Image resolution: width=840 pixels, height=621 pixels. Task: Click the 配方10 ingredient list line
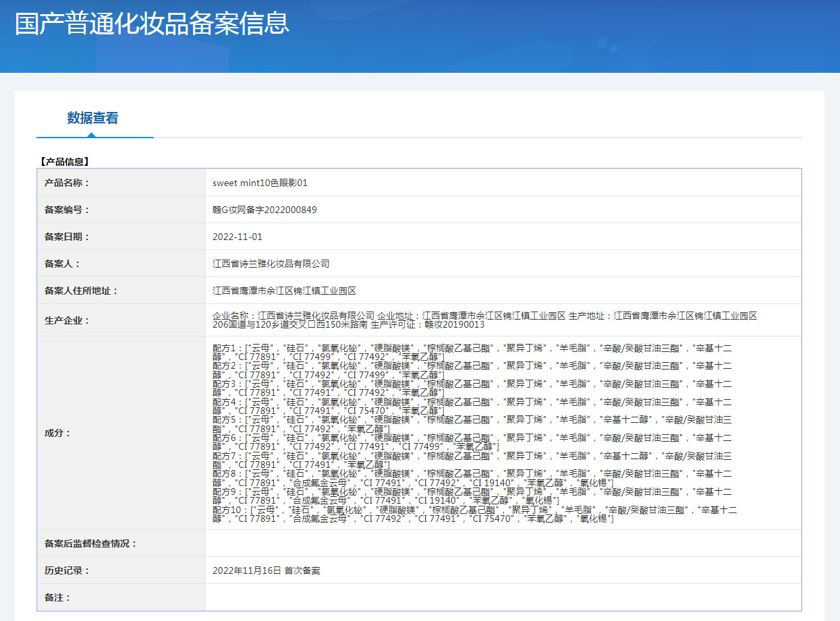pyautogui.click(x=474, y=514)
